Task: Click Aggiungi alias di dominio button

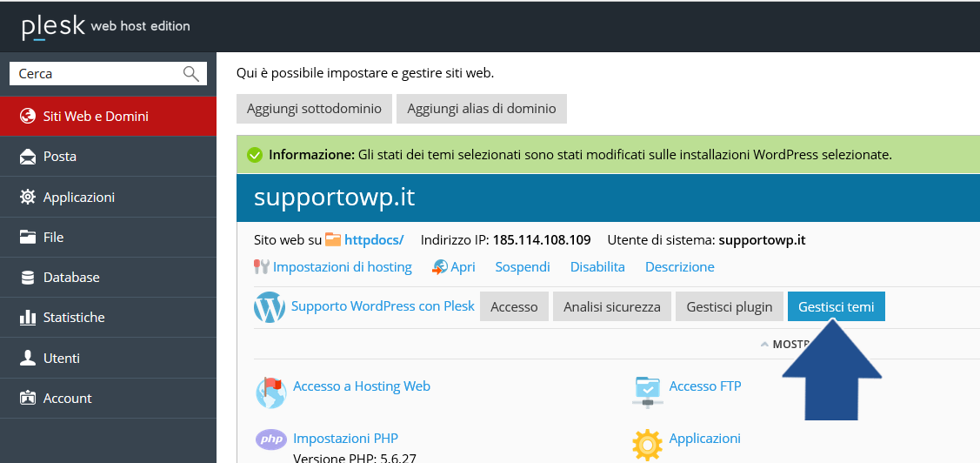Action: click(x=481, y=109)
